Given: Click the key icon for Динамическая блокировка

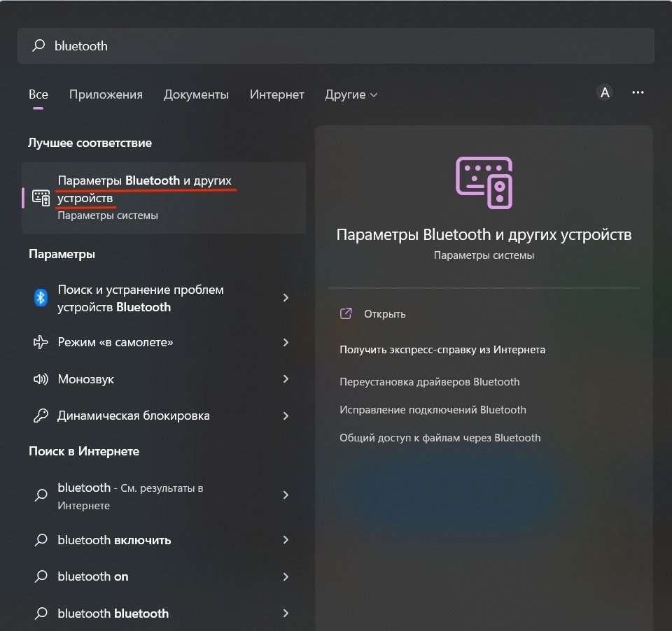Looking at the screenshot, I should pyautogui.click(x=41, y=416).
